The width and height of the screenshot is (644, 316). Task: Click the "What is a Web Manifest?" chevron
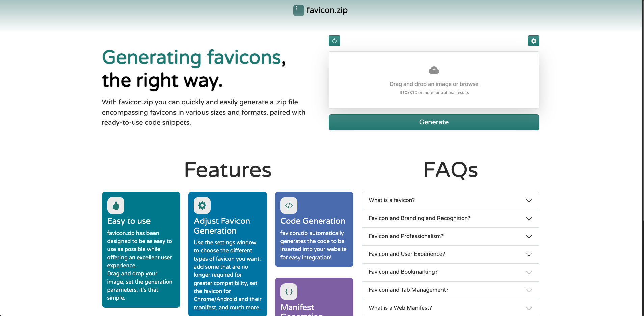pos(529,308)
